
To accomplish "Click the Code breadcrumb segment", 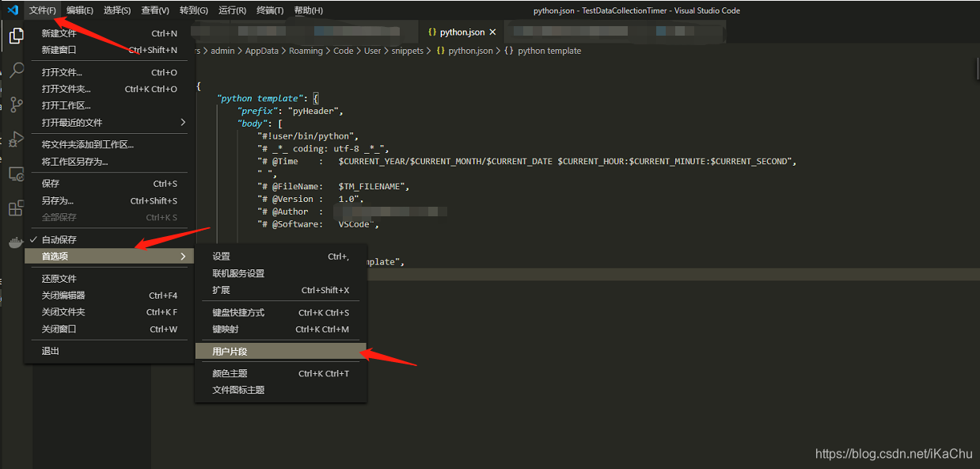I will (x=344, y=51).
